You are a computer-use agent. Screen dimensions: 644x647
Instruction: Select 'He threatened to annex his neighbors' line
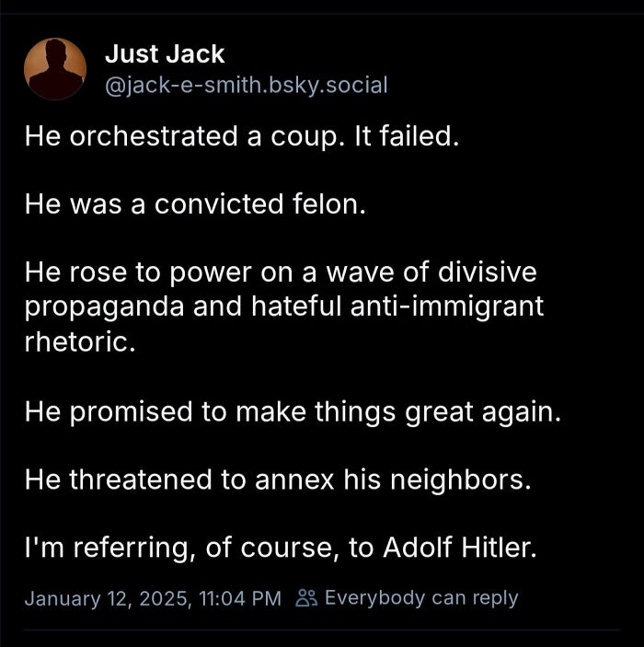[278, 479]
